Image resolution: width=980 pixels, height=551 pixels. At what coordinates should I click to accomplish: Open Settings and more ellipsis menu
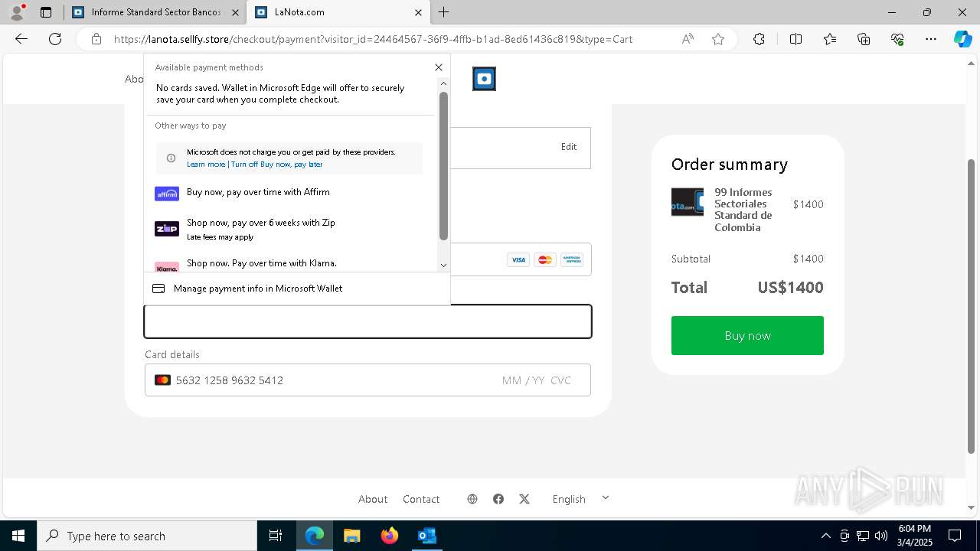[931, 39]
